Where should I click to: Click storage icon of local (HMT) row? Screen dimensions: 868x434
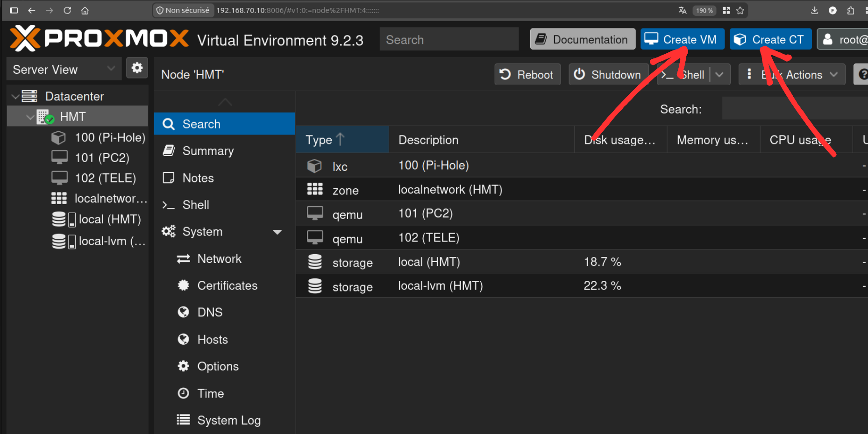(x=315, y=262)
